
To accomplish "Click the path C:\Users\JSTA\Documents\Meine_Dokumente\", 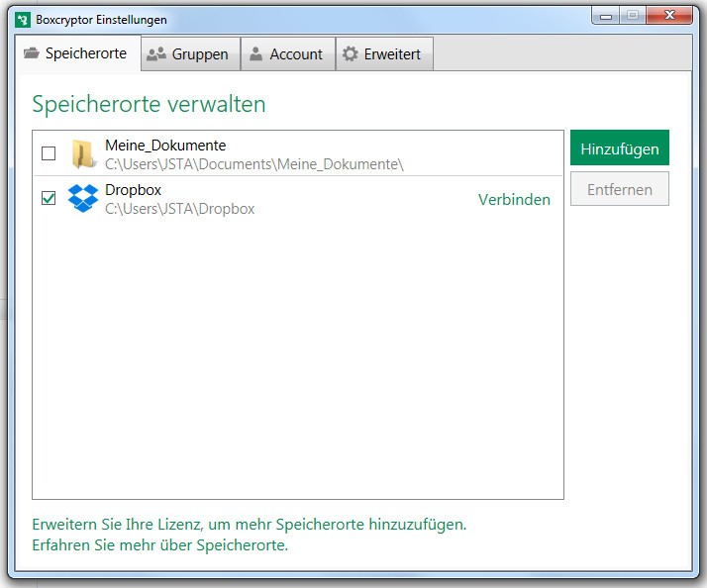I will [254, 164].
